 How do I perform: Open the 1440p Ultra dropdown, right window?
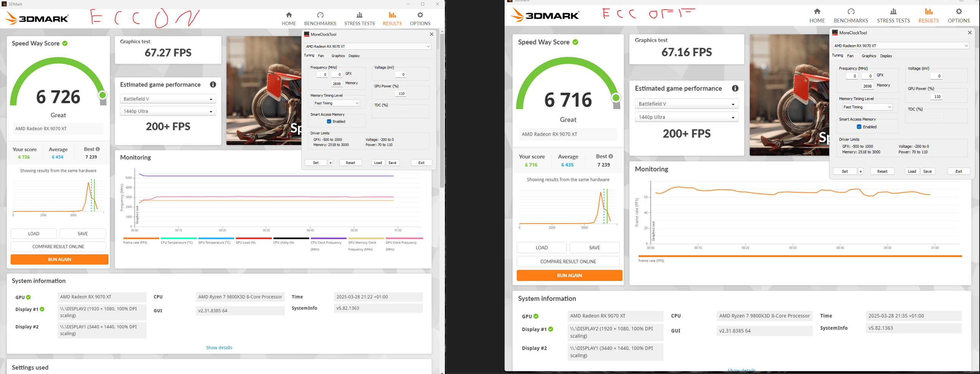coord(686,117)
